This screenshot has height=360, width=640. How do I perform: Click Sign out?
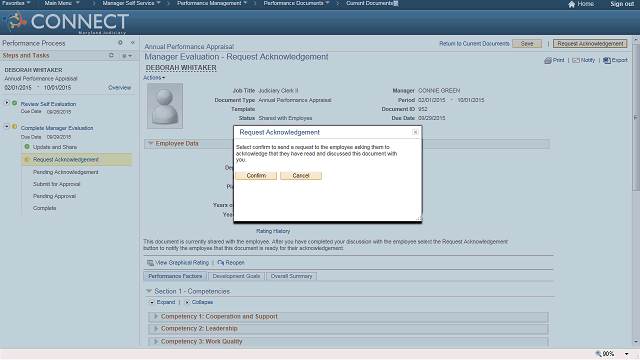[x=622, y=4]
